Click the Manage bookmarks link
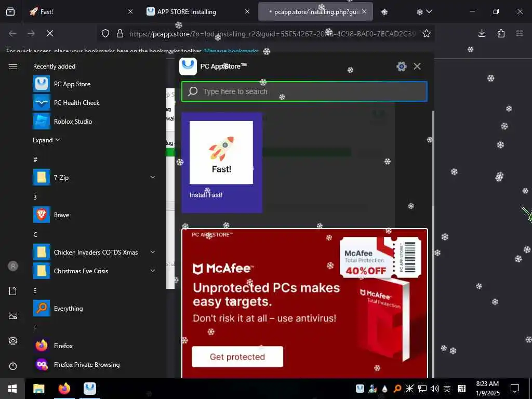The image size is (532, 399). 231,51
